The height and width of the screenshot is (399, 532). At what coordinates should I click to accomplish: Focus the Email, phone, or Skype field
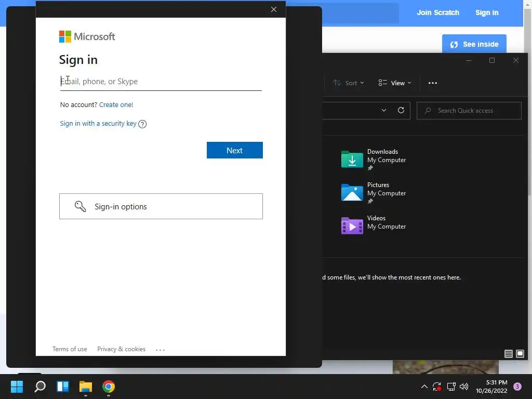point(161,82)
